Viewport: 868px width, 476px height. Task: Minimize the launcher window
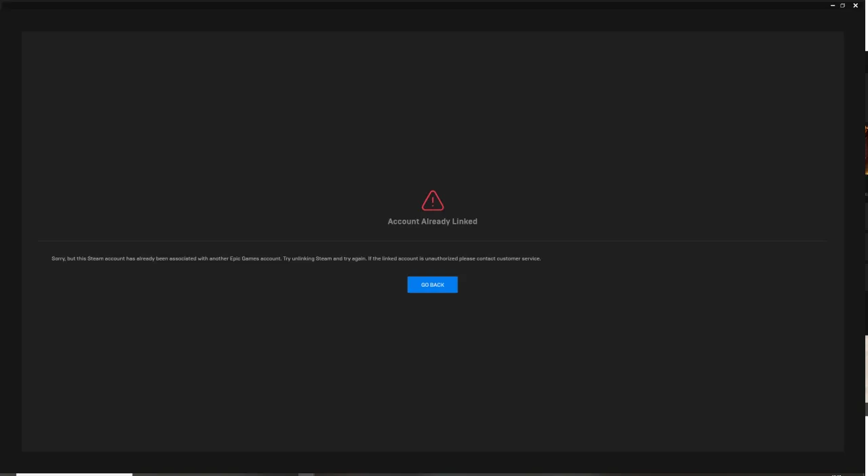[833, 5]
